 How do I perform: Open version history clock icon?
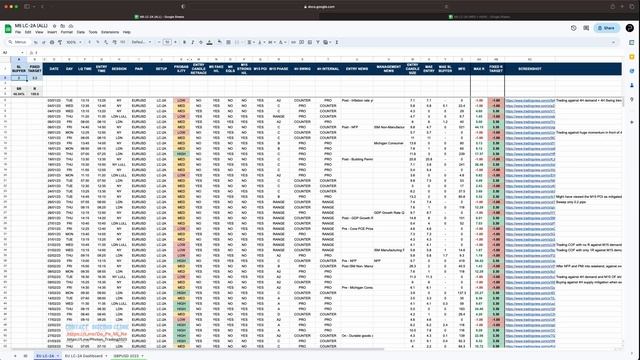573,28
